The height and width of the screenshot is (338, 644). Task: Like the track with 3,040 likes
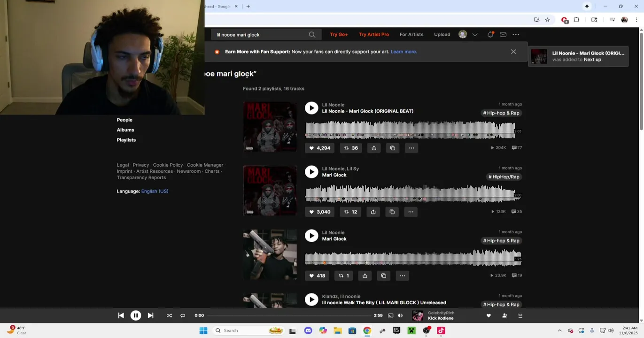tap(319, 212)
